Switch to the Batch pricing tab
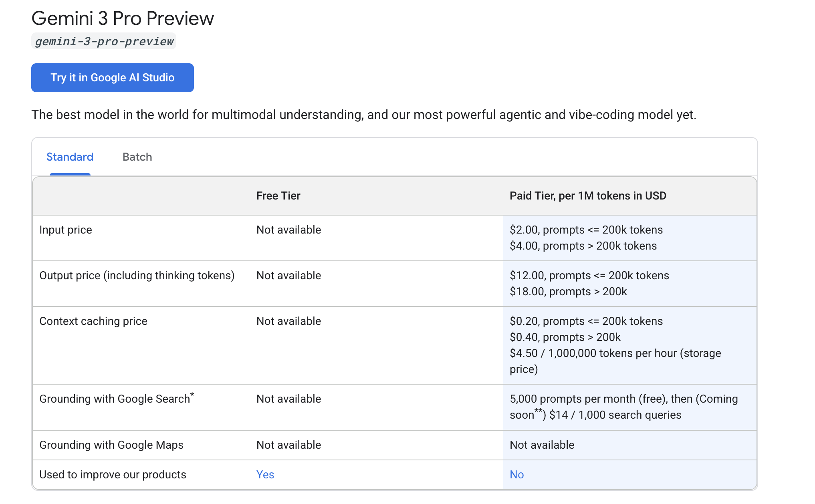Viewport: 815px width, 504px height. (x=137, y=157)
